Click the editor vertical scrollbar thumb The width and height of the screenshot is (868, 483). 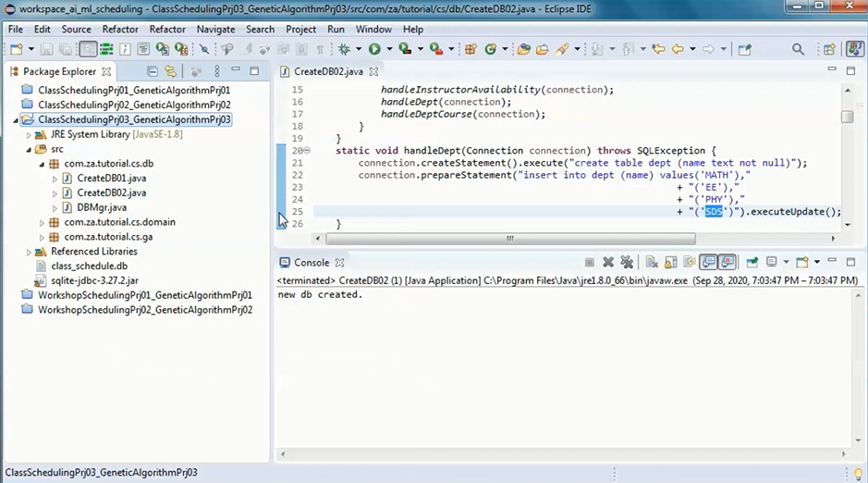[x=847, y=117]
